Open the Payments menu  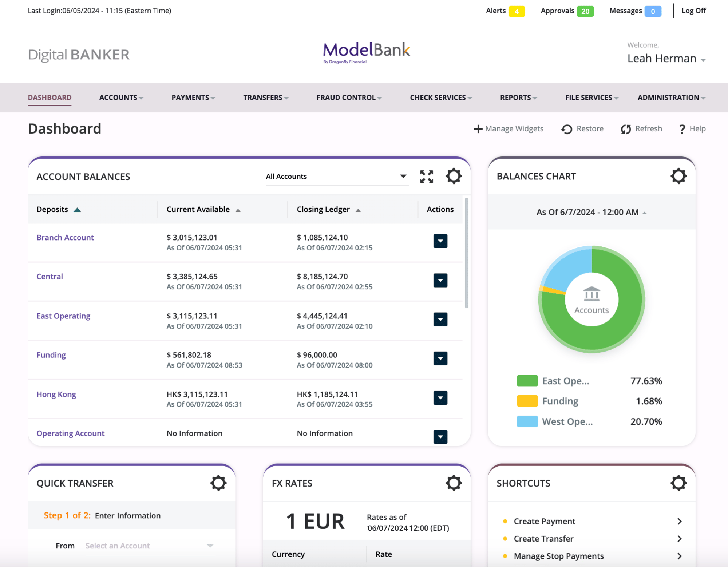pos(193,98)
